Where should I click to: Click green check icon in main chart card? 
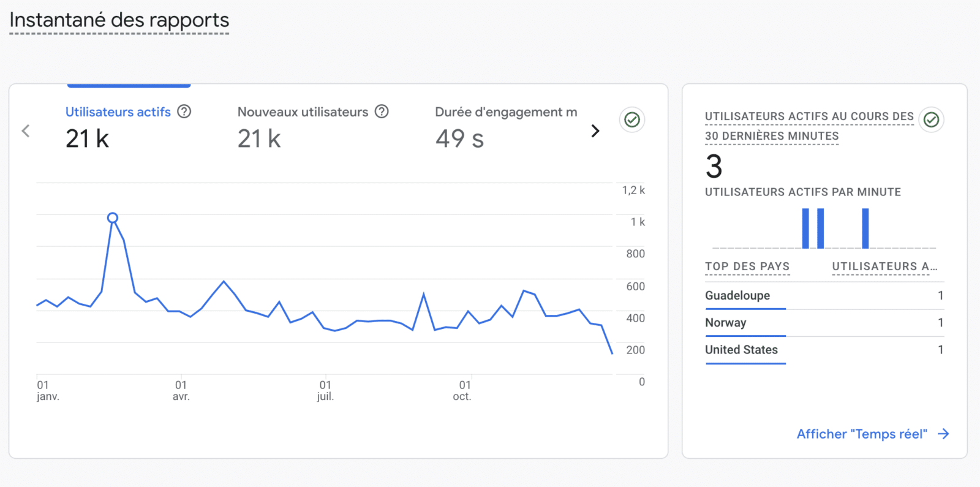pyautogui.click(x=632, y=119)
